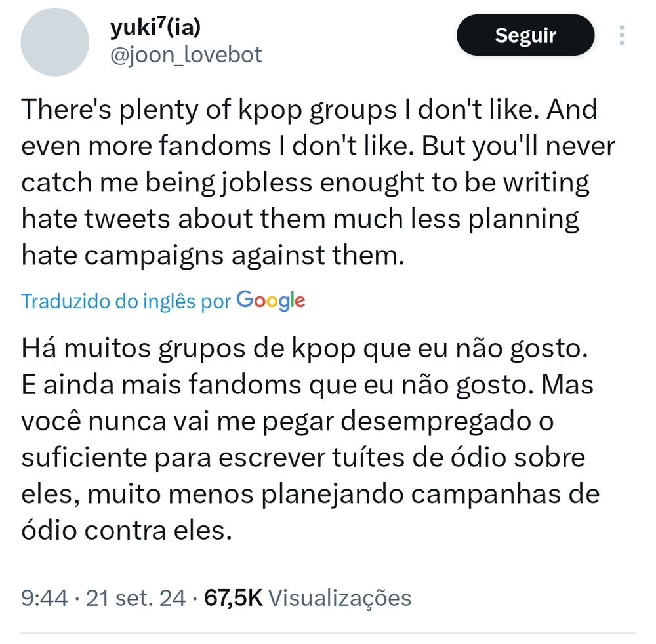Click the line "você nunca vai me pegar desempregado"
The height and width of the screenshot is (644, 656).
[277, 422]
